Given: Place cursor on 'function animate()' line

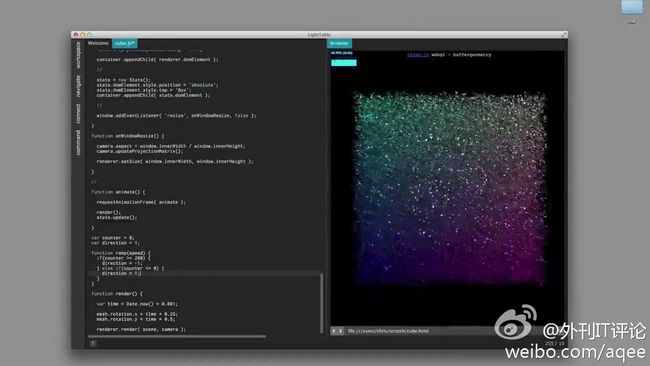Looking at the screenshot, I should click(x=119, y=192).
